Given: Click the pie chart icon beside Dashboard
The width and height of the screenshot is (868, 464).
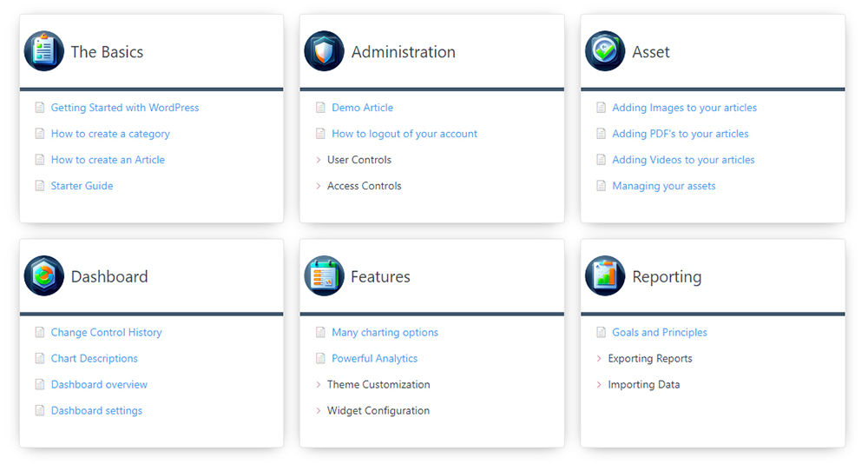Looking at the screenshot, I should (43, 275).
